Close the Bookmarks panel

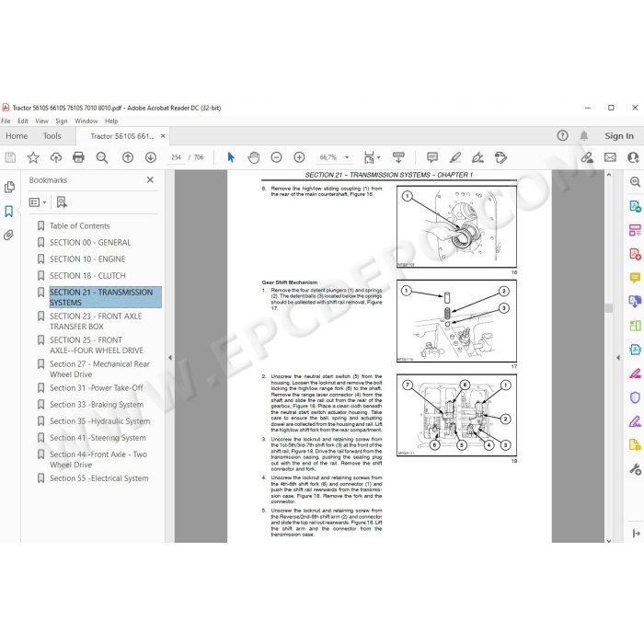click(x=150, y=180)
